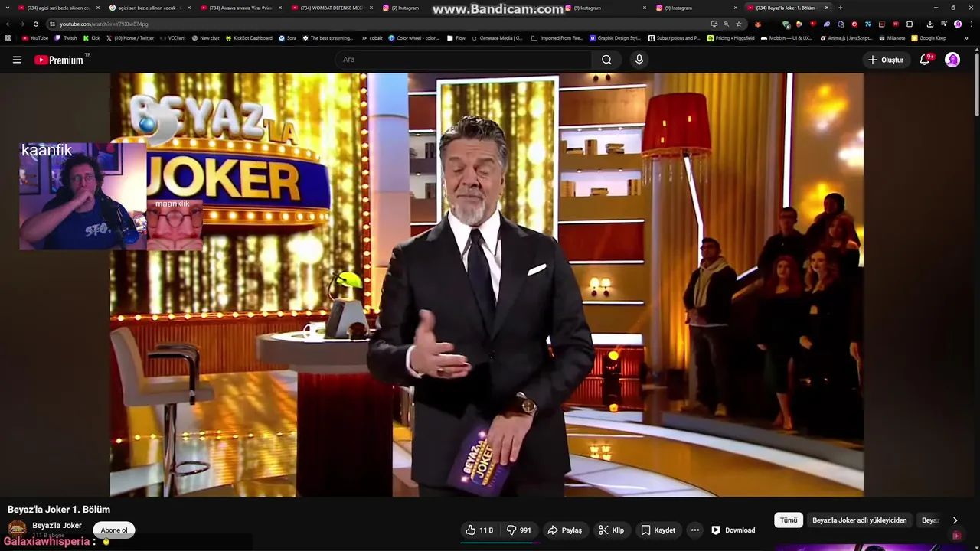Screen dimensions: 980x551
Task: Click the Beyaz'la Joker video player
Action: (x=487, y=285)
